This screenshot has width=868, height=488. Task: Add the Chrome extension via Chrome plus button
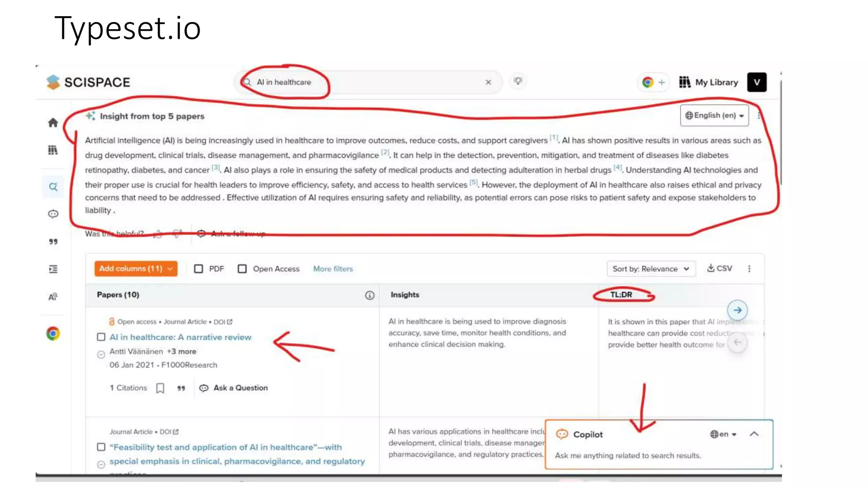(653, 82)
